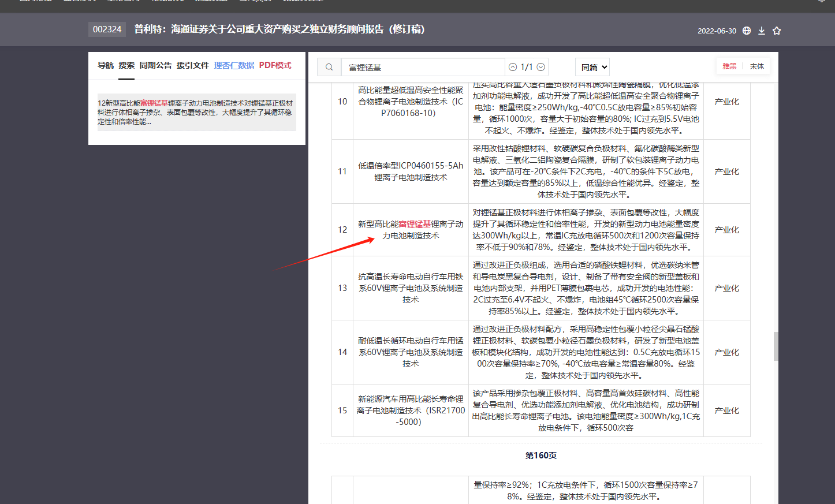The image size is (835, 504).
Task: Click the date 2022-06-30
Action: pyautogui.click(x=717, y=31)
